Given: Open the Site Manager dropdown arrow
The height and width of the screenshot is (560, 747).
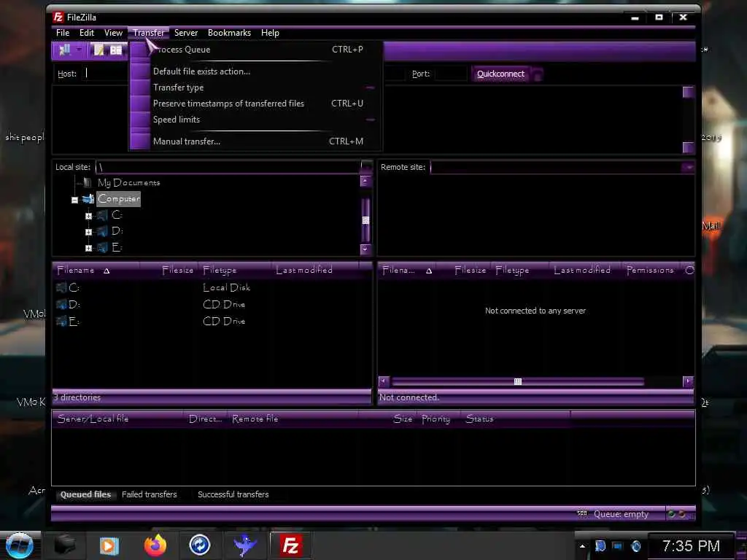Looking at the screenshot, I should tap(79, 50).
